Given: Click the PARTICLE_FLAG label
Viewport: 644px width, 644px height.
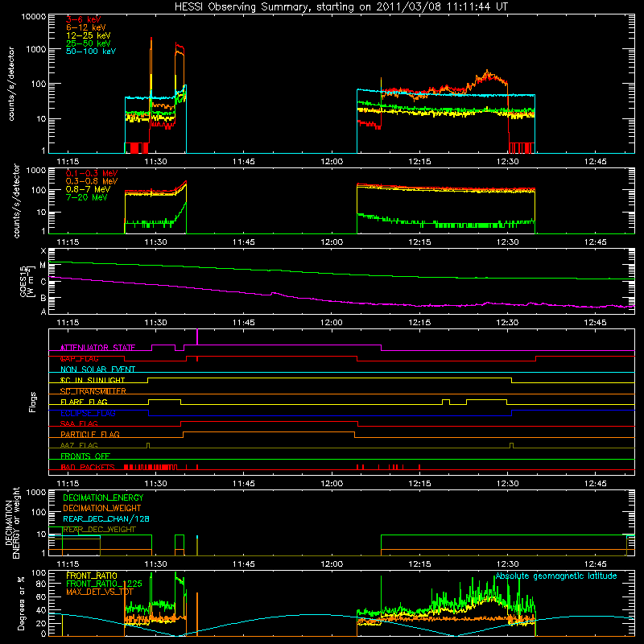Looking at the screenshot, I should [x=90, y=434].
